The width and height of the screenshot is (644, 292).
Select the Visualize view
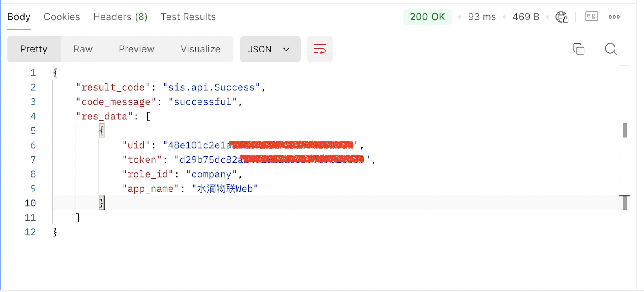point(200,49)
